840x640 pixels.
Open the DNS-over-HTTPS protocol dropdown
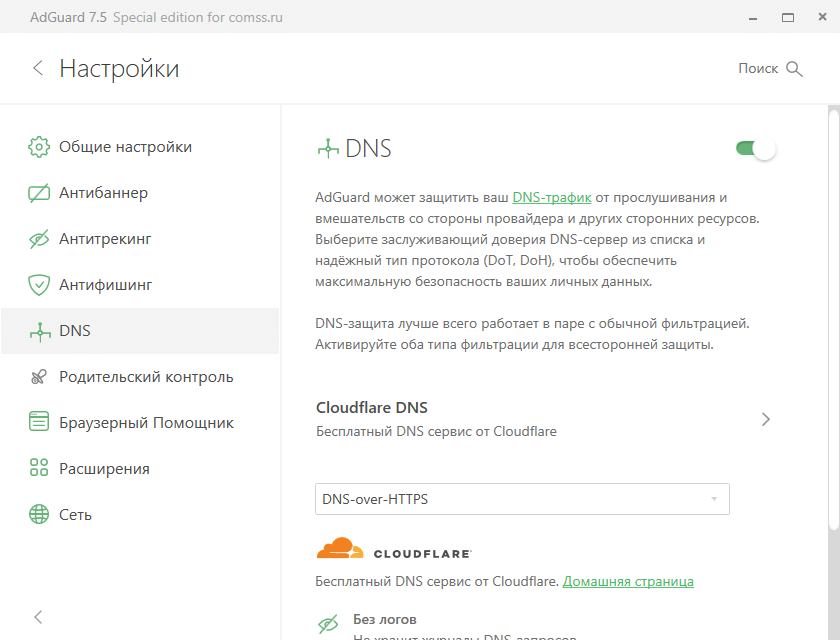tap(522, 499)
